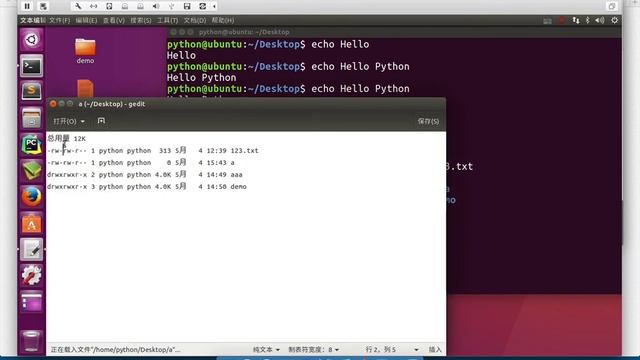Open the line/column position dropdown arrow
This screenshot has width=640, height=360.
[416, 350]
